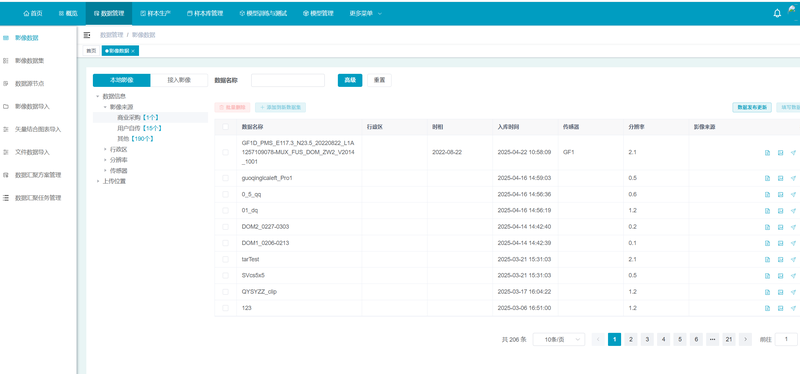Viewport: 800px width, 374px height.
Task: Click the picture icon in the tarTest row
Action: tap(780, 260)
